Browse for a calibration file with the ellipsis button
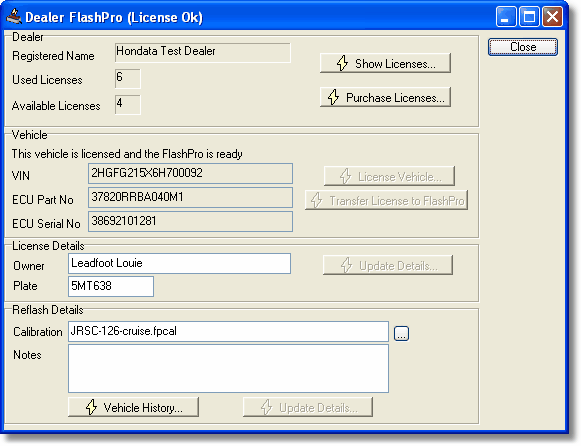The image size is (581, 446). pos(401,333)
